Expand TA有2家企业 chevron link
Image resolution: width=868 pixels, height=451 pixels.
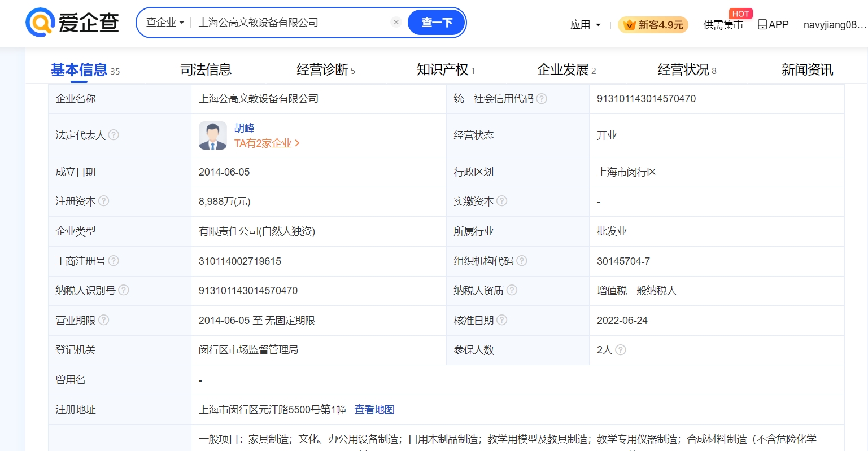267,143
